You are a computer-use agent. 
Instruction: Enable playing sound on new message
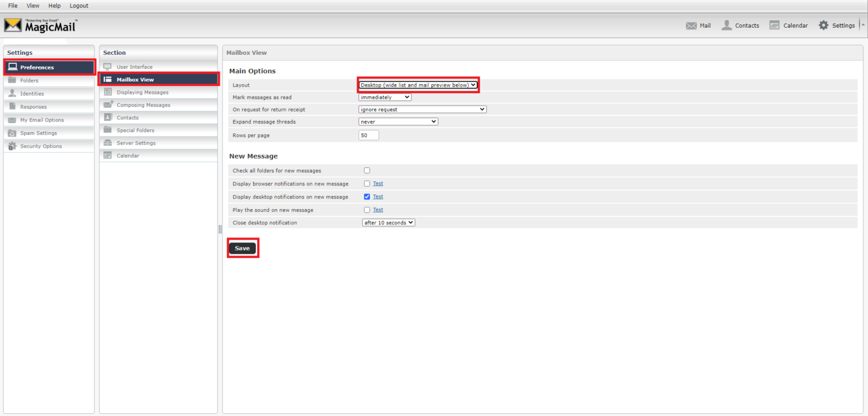pos(367,210)
